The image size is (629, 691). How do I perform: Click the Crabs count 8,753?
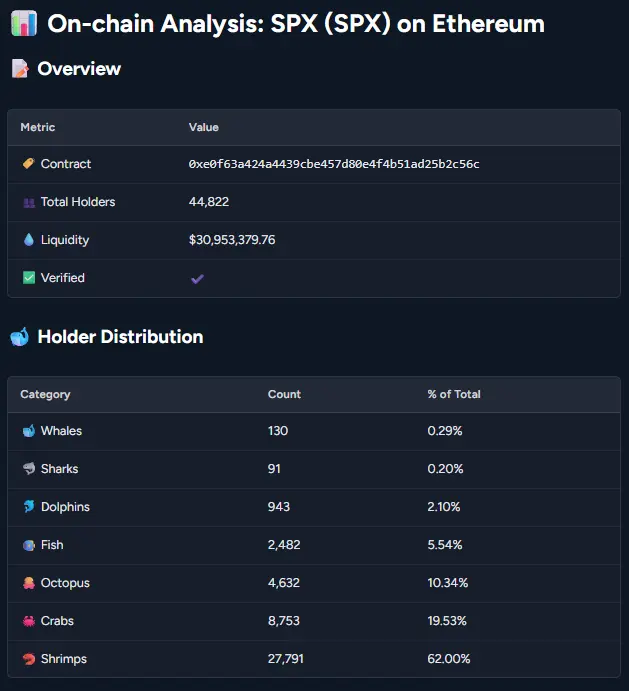(284, 620)
